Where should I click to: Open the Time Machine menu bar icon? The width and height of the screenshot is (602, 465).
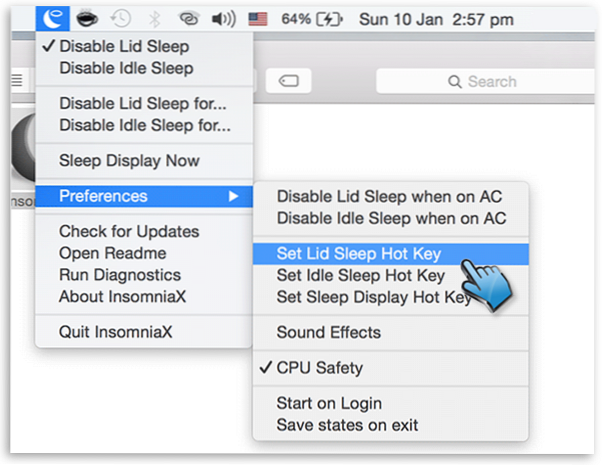121,18
